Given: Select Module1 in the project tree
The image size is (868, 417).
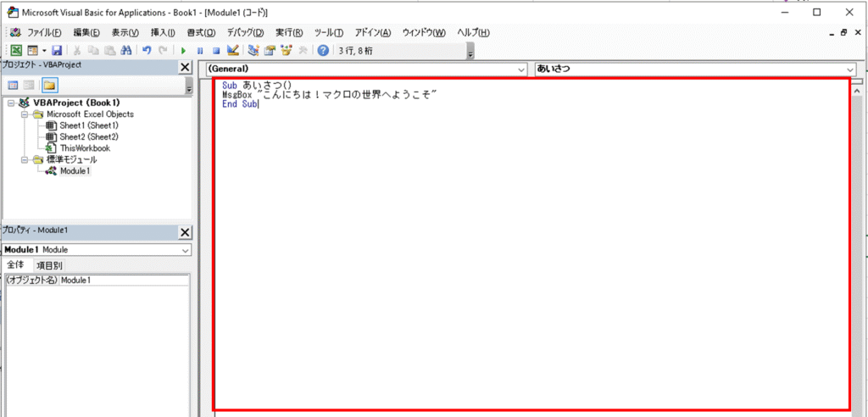Looking at the screenshot, I should [x=75, y=171].
